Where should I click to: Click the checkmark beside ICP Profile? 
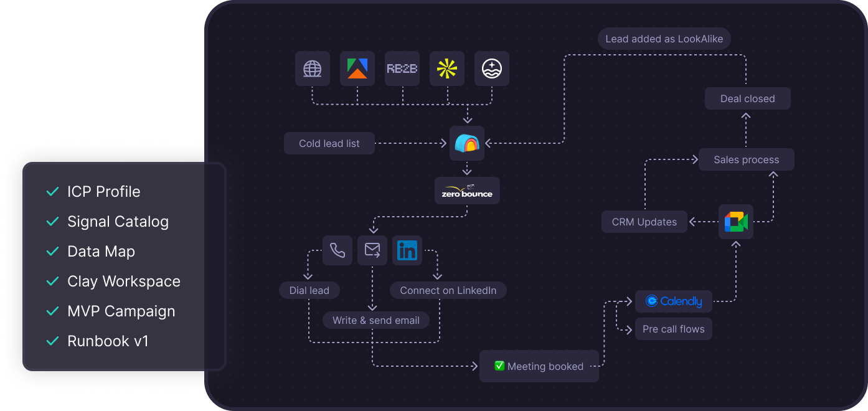(x=52, y=192)
